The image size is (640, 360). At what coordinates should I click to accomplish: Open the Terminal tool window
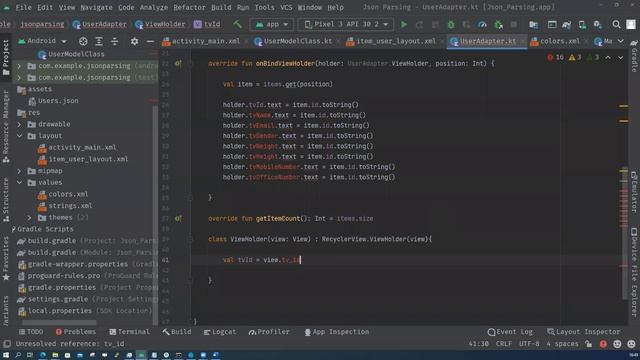point(129,332)
